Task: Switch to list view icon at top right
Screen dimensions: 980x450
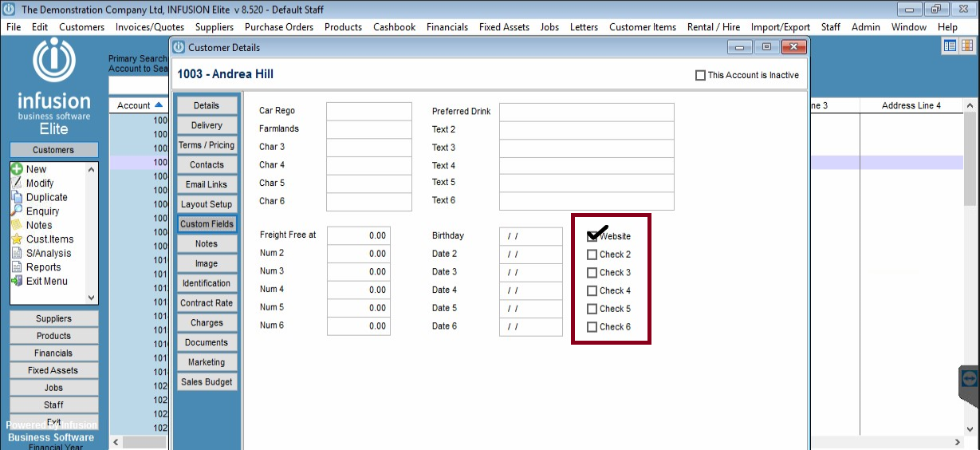Action: [x=950, y=45]
